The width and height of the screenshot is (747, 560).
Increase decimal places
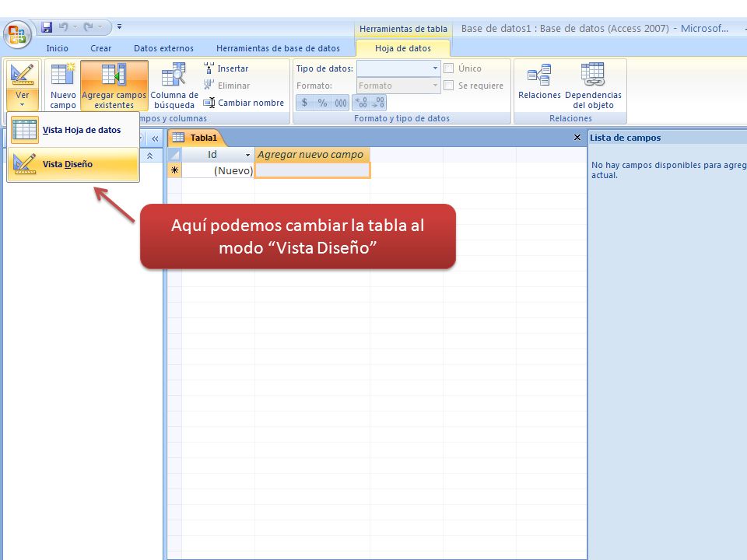pyautogui.click(x=361, y=103)
